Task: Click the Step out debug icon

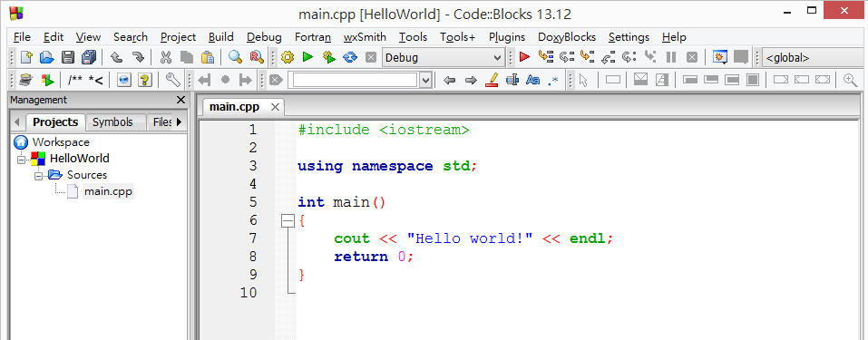Action: [x=609, y=57]
